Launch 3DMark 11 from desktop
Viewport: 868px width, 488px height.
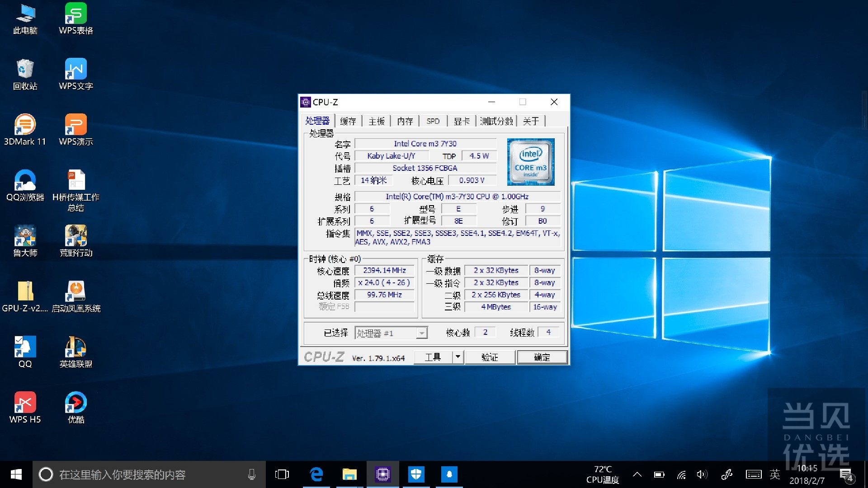[25, 130]
